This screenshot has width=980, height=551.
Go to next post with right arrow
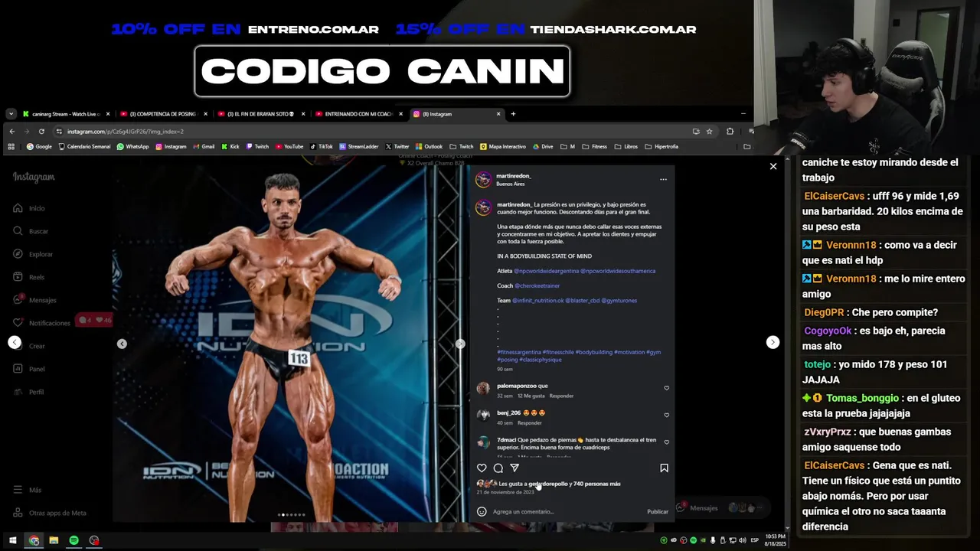[773, 342]
